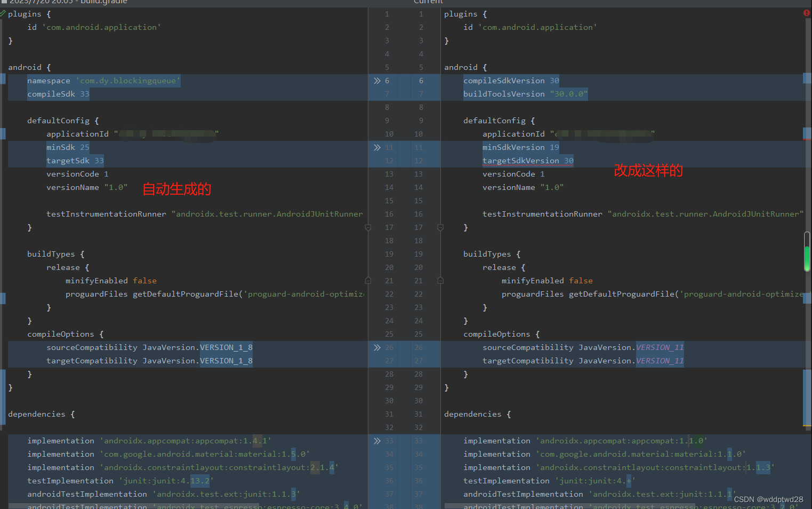
Task: Click 'buildTypes {' in the left pane
Action: (x=56, y=254)
